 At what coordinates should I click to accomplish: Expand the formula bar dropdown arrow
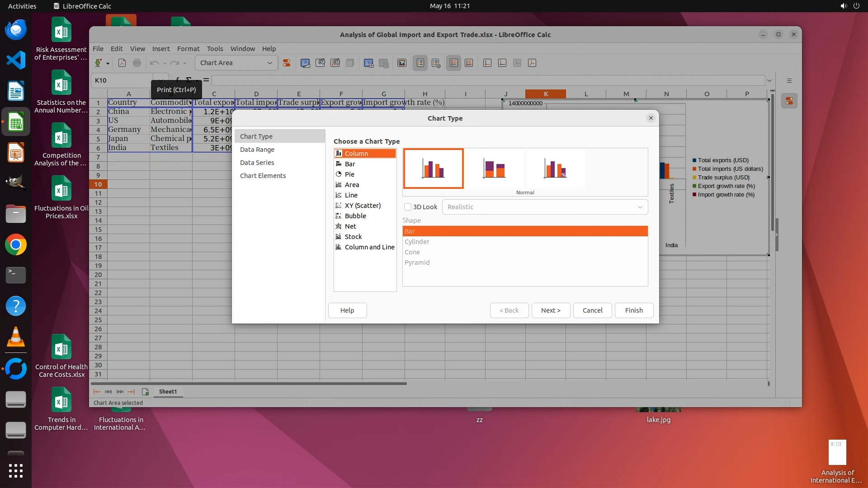coord(769,80)
